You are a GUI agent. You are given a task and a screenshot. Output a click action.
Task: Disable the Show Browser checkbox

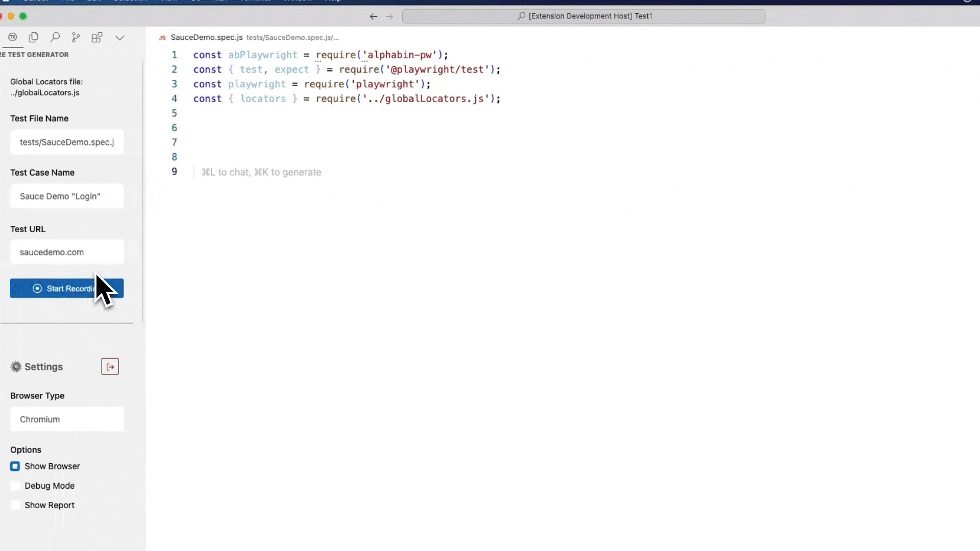pyautogui.click(x=15, y=466)
